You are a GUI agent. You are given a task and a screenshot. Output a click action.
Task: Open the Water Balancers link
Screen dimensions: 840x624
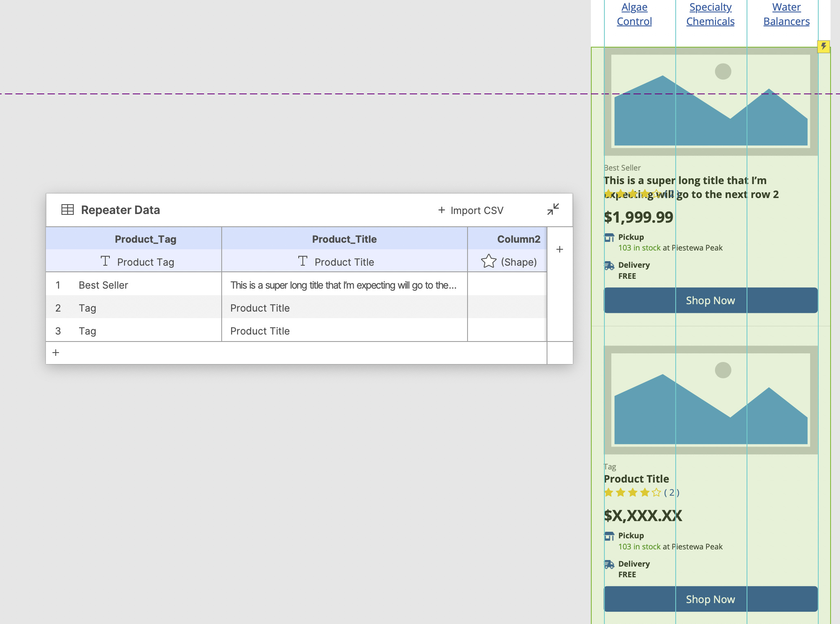786,14
